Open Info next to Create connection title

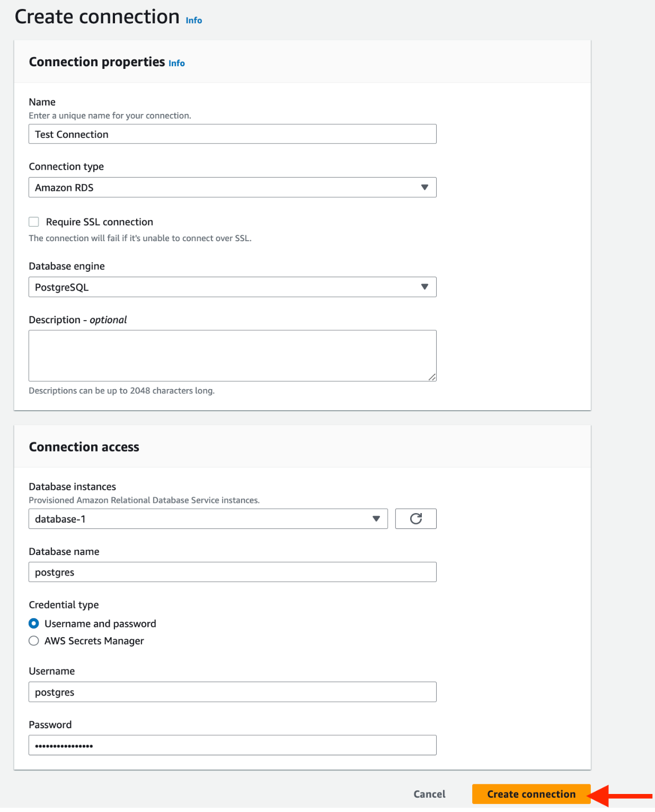tap(193, 20)
